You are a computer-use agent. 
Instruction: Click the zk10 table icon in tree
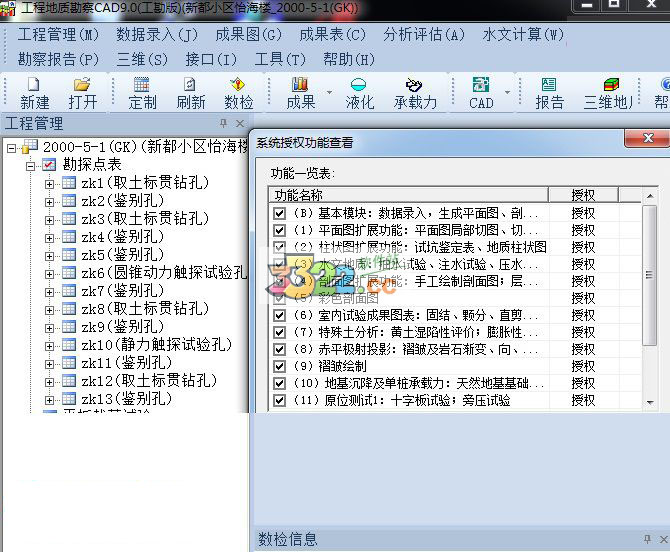(x=69, y=344)
